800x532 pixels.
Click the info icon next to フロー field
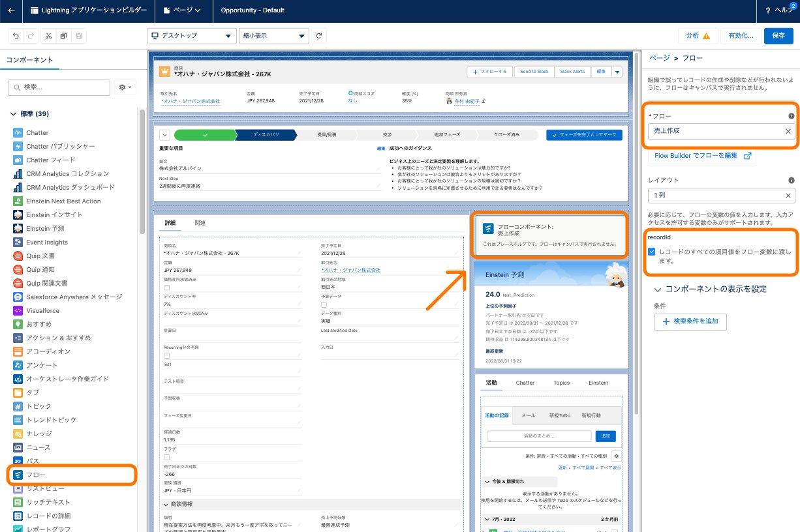coord(791,116)
